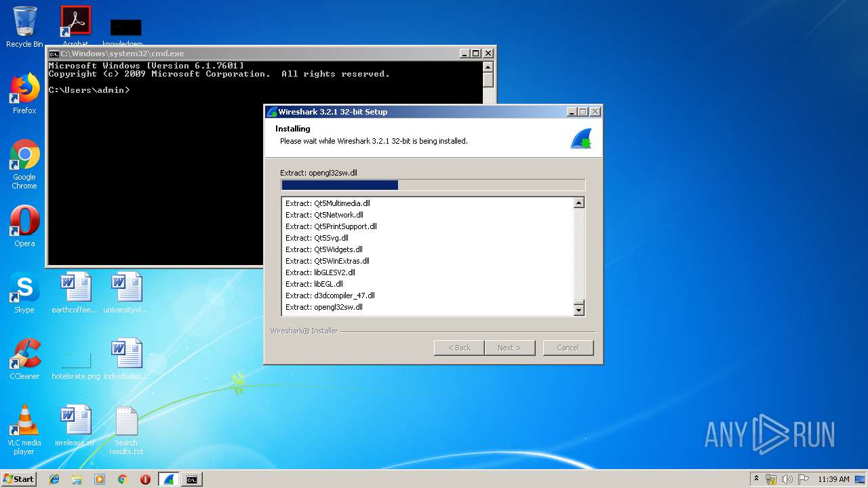Open the Action Center flag tray icon
The image size is (868, 488).
[x=803, y=479]
